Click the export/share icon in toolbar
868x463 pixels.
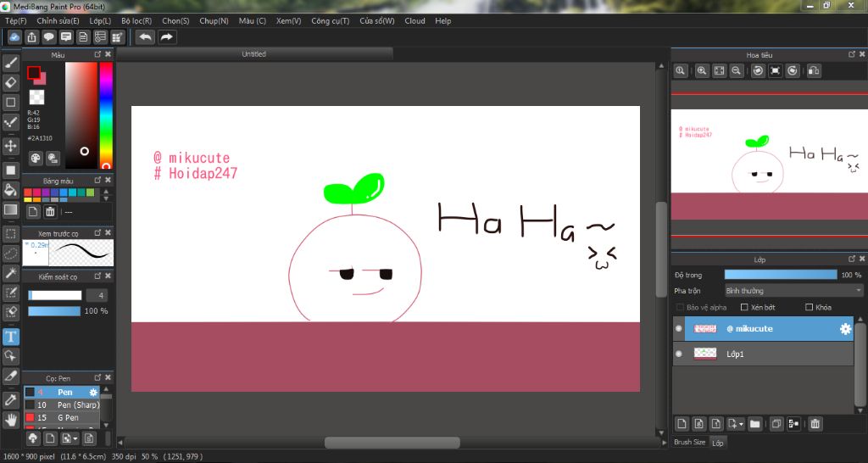click(31, 37)
